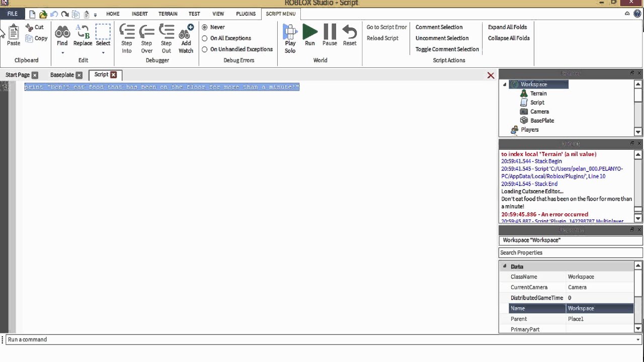
Task: Switch to the TERRAIN ribbon tab
Action: 168,14
